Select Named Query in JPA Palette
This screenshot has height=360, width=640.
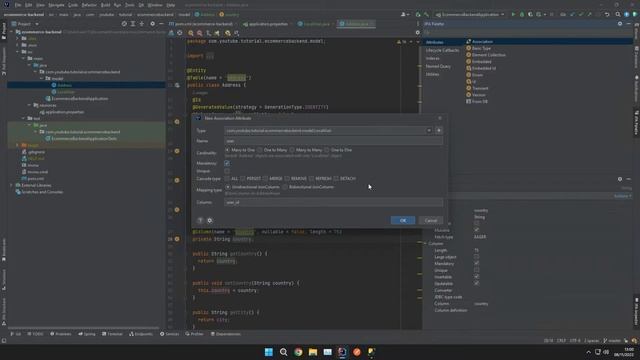[438, 66]
